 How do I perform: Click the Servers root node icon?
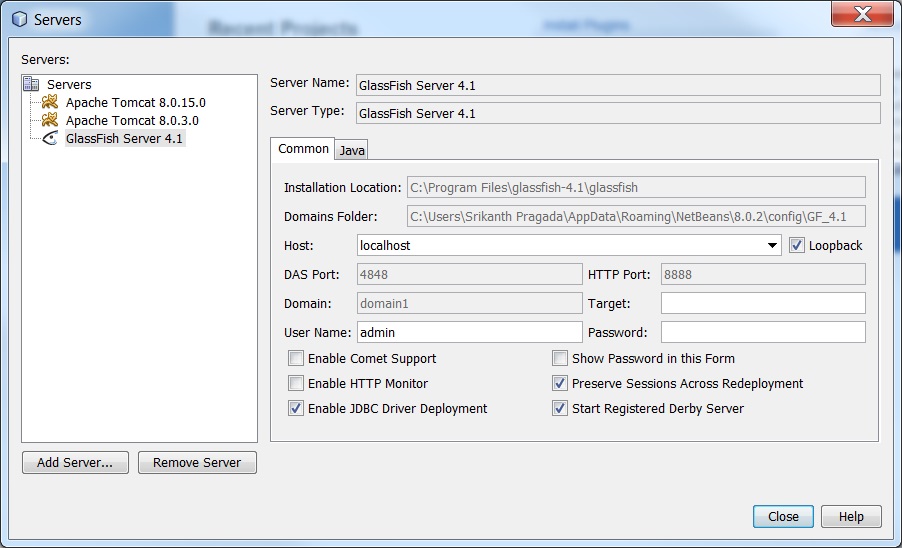[x=31, y=85]
